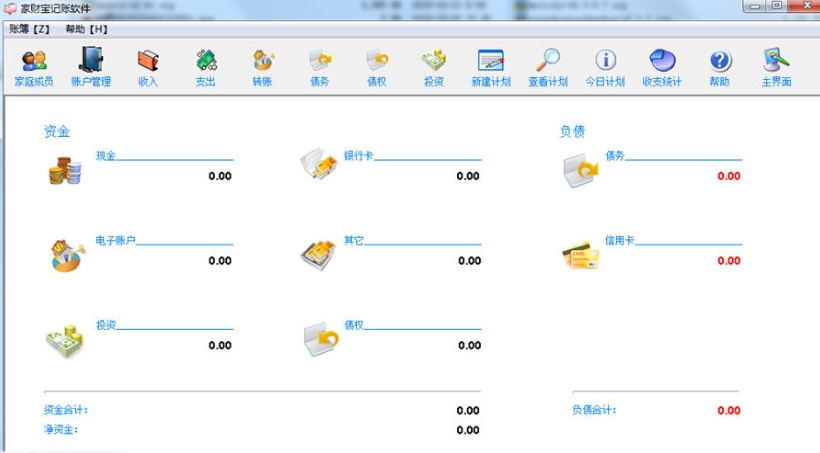The width and height of the screenshot is (820, 453).
Task: Click the 转账 transfer toolbar icon
Action: click(x=262, y=67)
